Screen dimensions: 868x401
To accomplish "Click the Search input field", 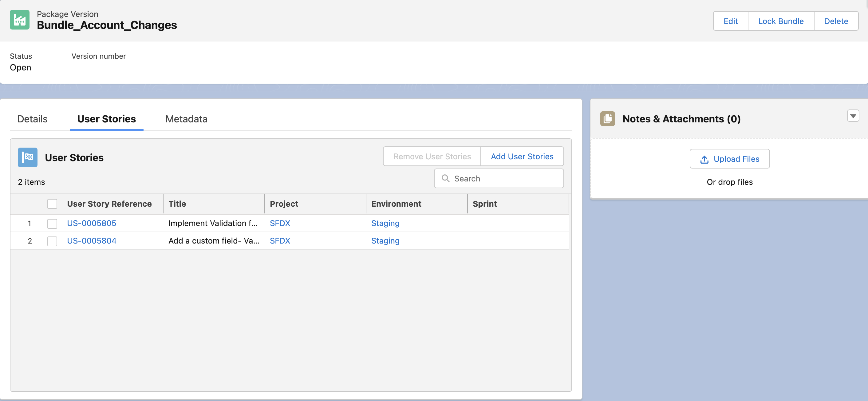I will [498, 178].
